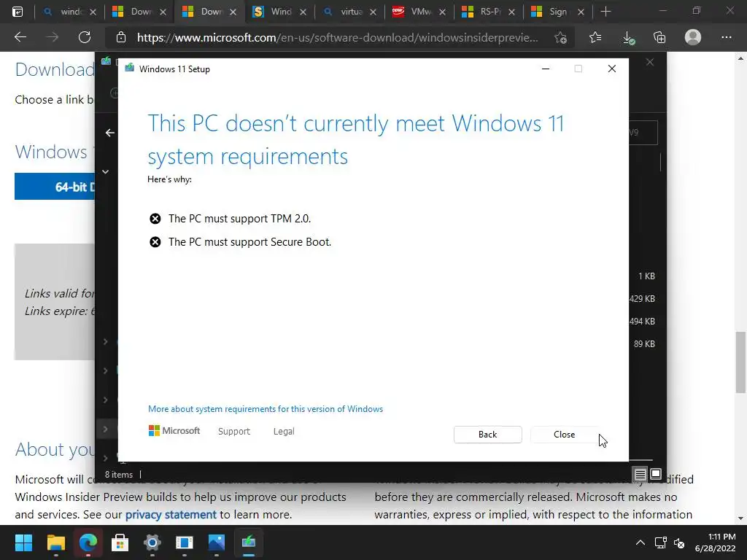
Task: Show hidden system tray icons
Action: coord(640,542)
